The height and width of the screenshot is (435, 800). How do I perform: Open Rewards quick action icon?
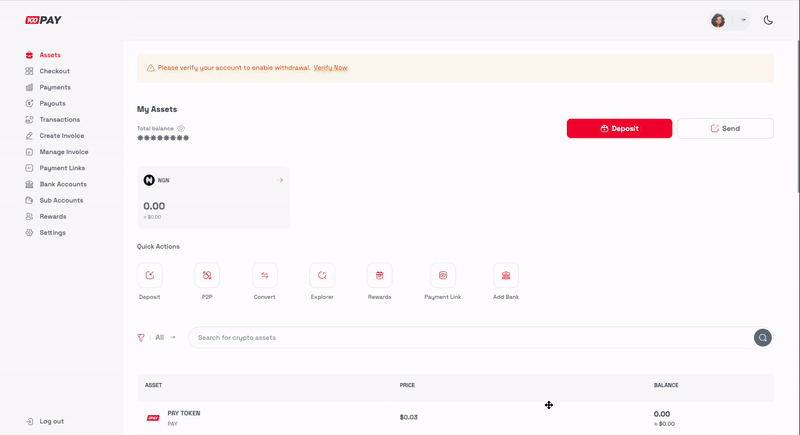coord(380,275)
